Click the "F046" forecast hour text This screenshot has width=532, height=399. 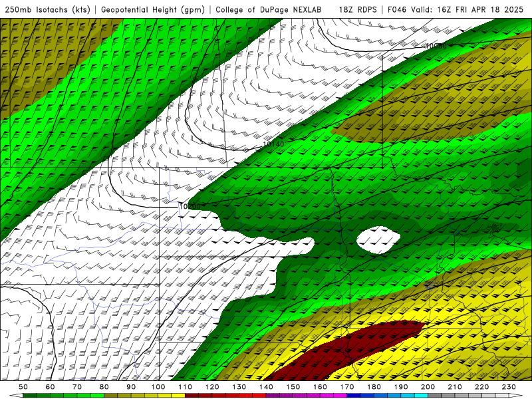tap(397, 10)
